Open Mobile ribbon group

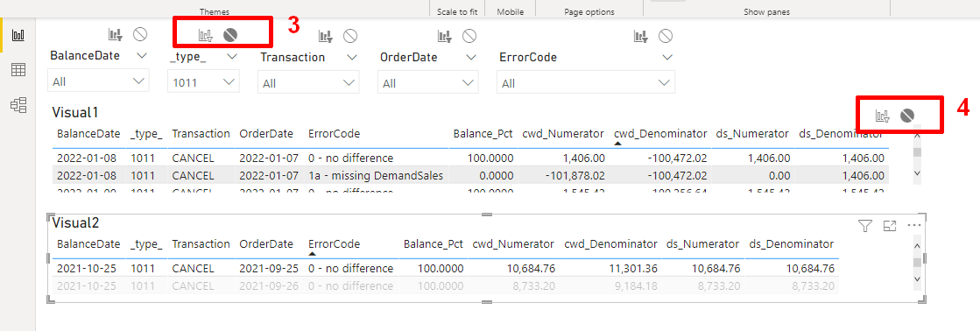coord(510,12)
